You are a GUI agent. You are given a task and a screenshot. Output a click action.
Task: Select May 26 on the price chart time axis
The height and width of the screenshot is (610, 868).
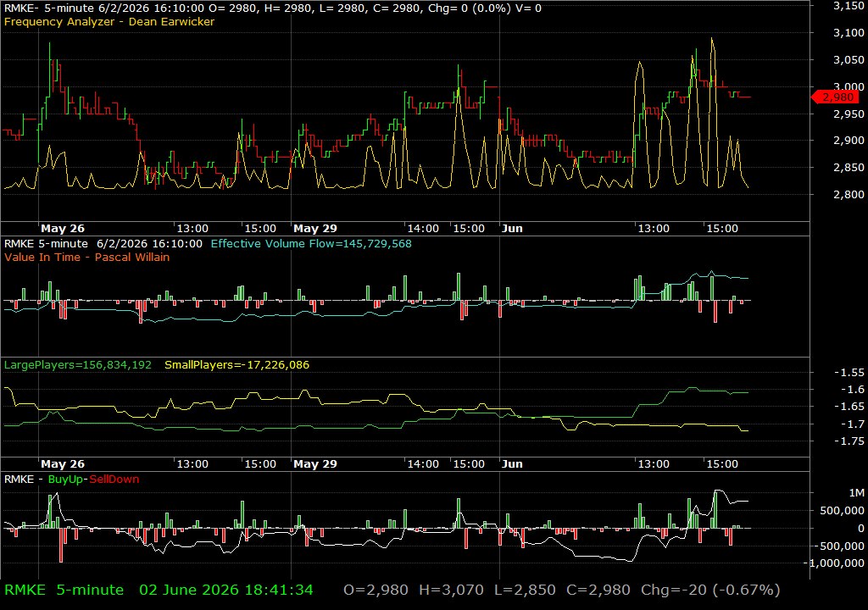click(63, 228)
